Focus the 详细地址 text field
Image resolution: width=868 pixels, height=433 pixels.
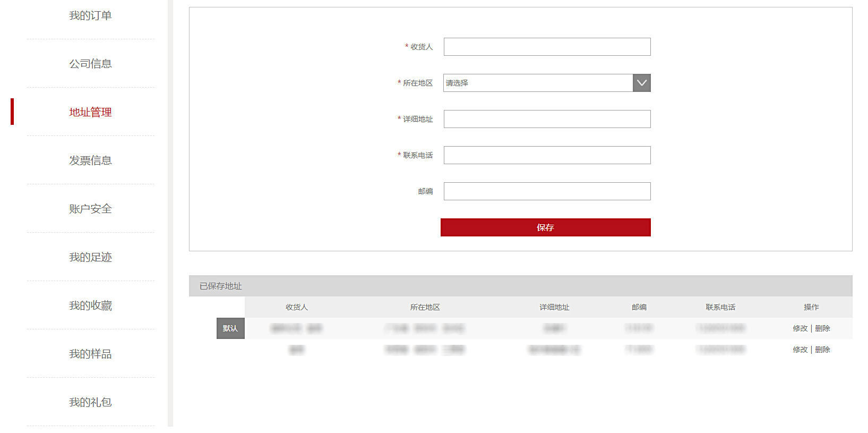pyautogui.click(x=547, y=119)
